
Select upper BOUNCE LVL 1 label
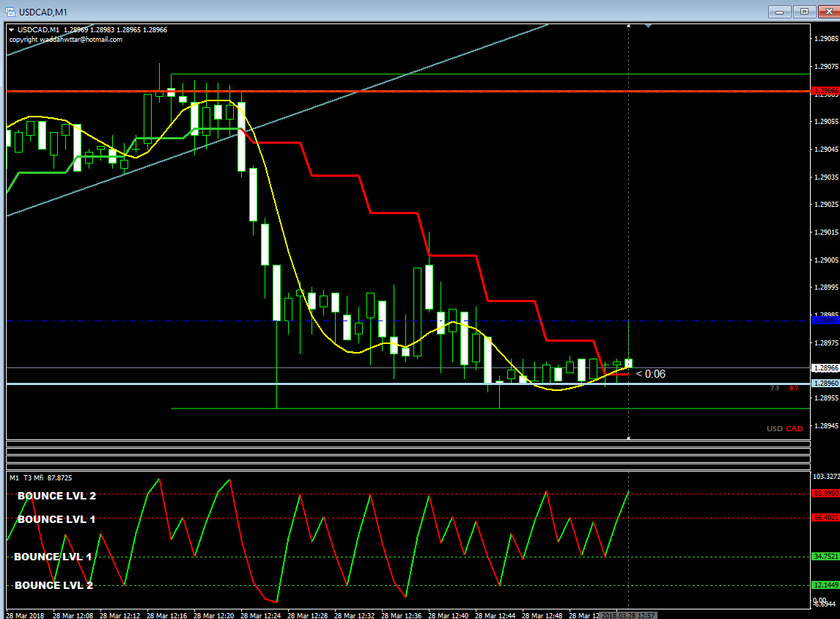tap(56, 519)
